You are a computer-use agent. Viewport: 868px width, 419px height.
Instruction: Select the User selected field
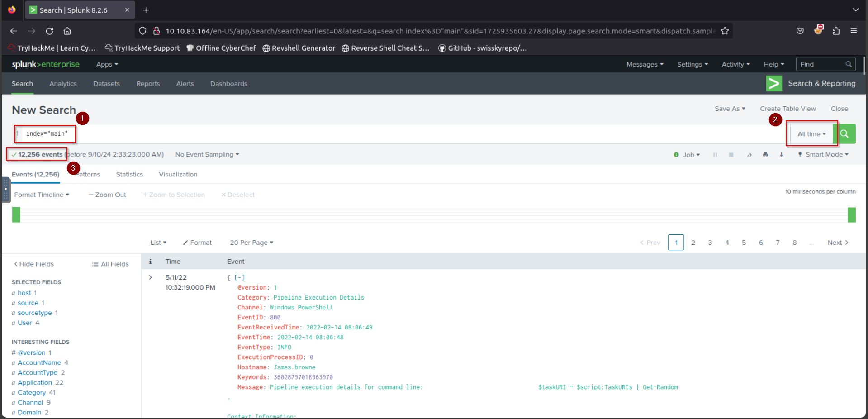coord(25,323)
